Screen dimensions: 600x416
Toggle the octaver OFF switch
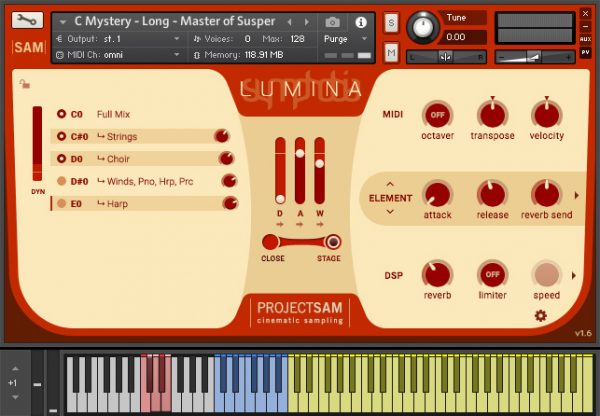(x=437, y=115)
